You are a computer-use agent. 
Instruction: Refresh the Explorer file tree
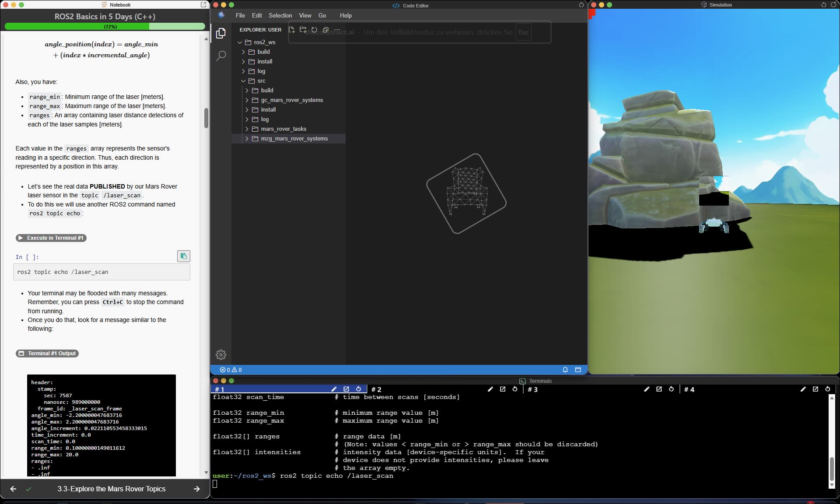point(314,30)
